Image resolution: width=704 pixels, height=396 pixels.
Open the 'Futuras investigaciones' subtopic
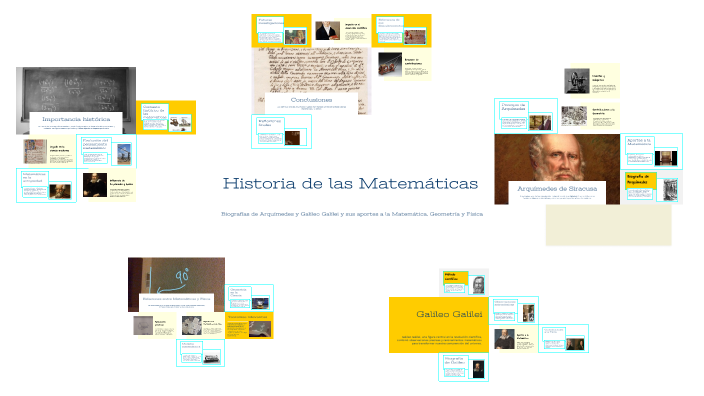click(x=281, y=31)
